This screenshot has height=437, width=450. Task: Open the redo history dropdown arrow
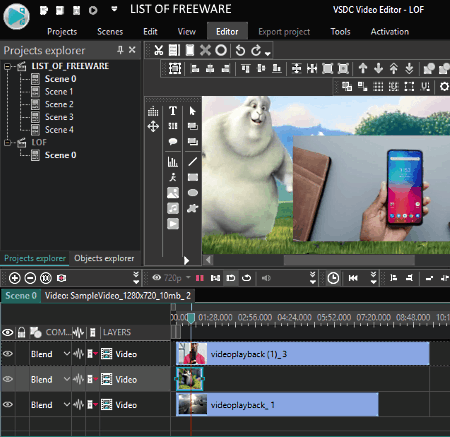(x=268, y=53)
